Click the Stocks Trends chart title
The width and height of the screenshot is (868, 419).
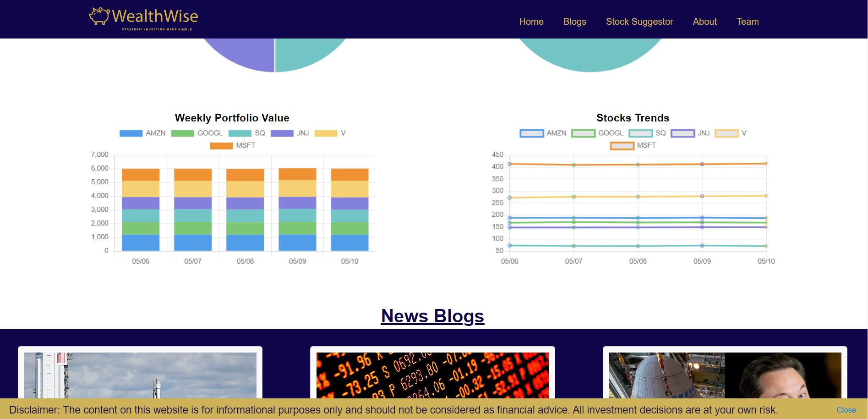click(x=633, y=118)
